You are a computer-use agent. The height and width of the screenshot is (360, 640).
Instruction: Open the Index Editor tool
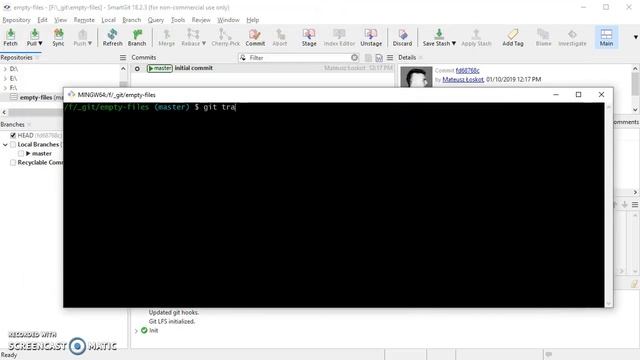(x=339, y=37)
